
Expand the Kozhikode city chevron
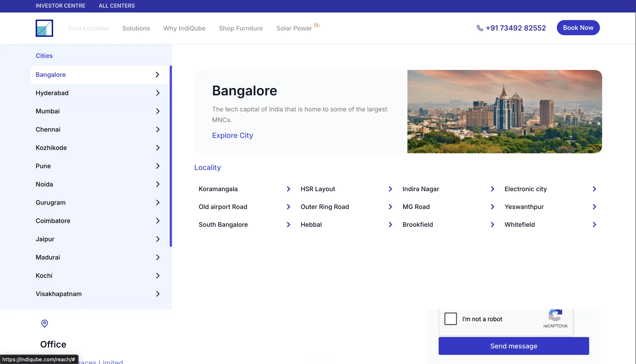click(158, 148)
